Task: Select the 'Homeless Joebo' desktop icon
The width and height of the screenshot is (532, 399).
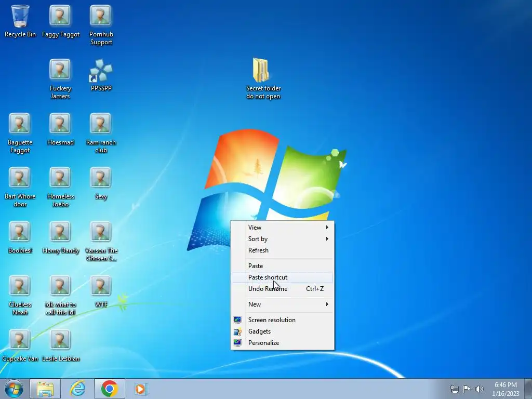Action: click(60, 187)
